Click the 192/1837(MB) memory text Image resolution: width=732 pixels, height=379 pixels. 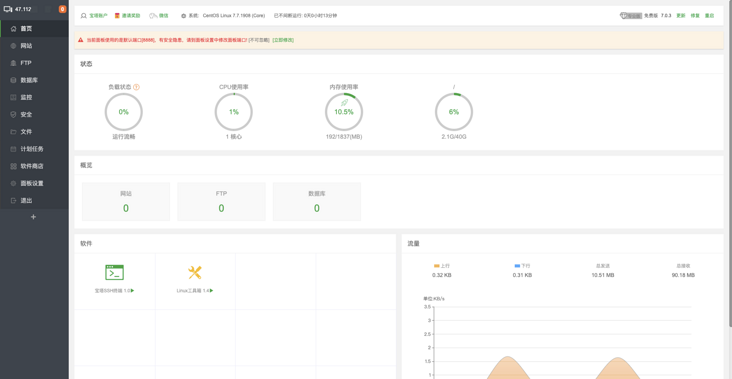[x=344, y=137]
